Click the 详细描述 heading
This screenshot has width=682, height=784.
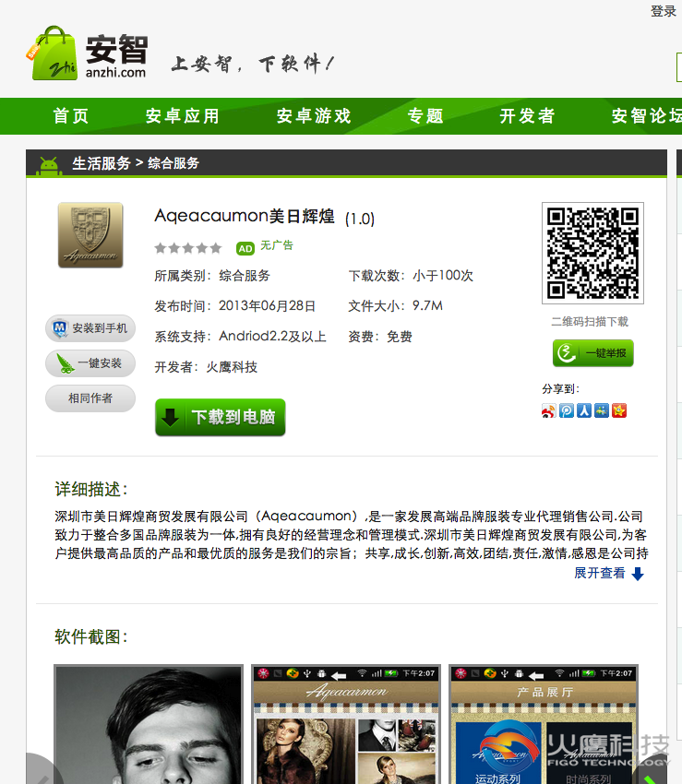click(x=91, y=489)
